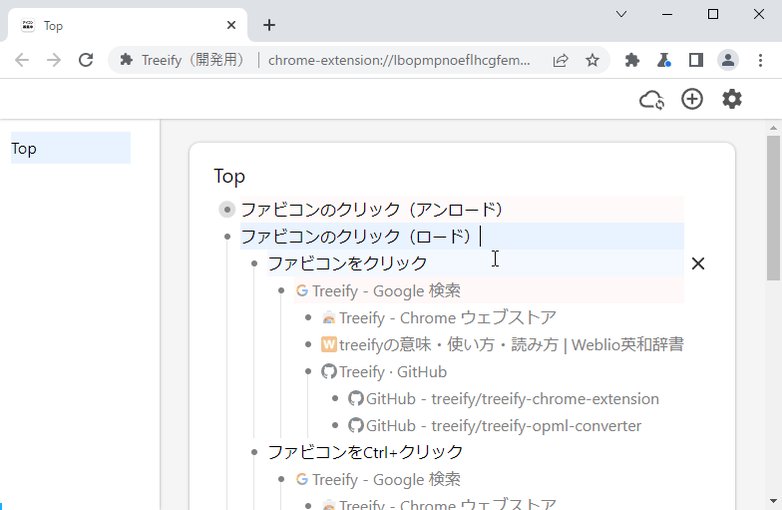The image size is (782, 510).
Task: Open GitHub - treeify/treeify-opml-converter item
Action: (504, 425)
